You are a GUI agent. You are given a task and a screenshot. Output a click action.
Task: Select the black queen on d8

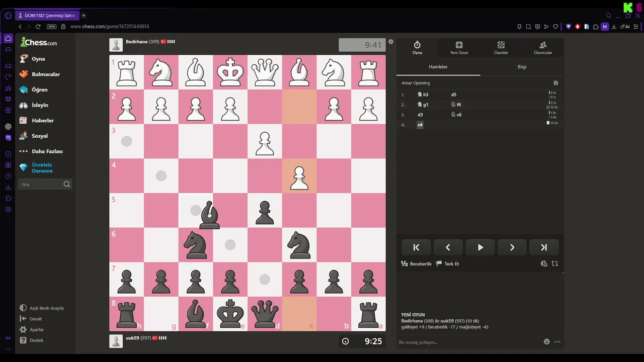[265, 314]
